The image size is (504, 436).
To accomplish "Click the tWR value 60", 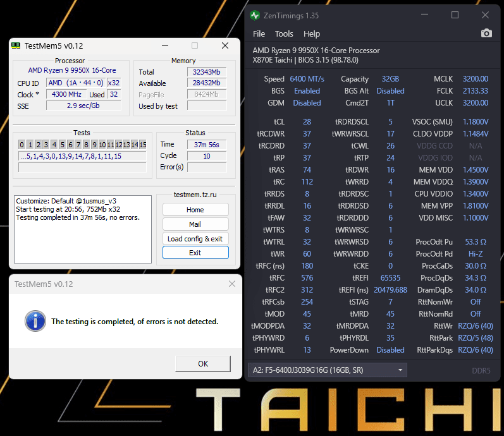I will (307, 254).
